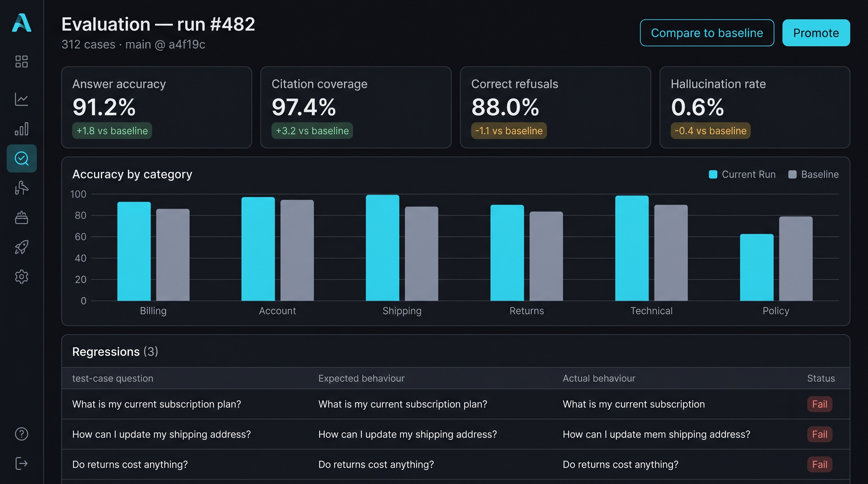Click the Evaluation run #482 title

[158, 24]
